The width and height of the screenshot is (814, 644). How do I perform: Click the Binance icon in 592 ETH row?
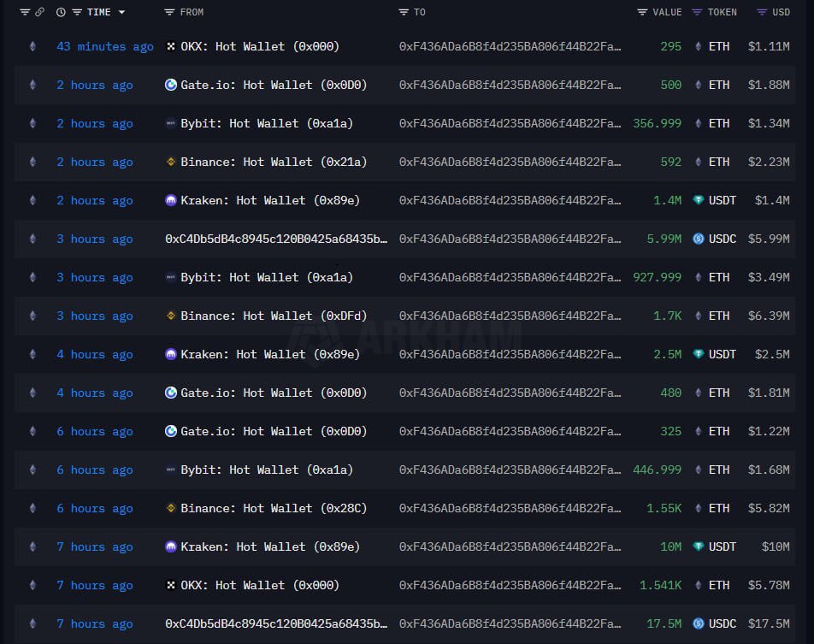(171, 162)
